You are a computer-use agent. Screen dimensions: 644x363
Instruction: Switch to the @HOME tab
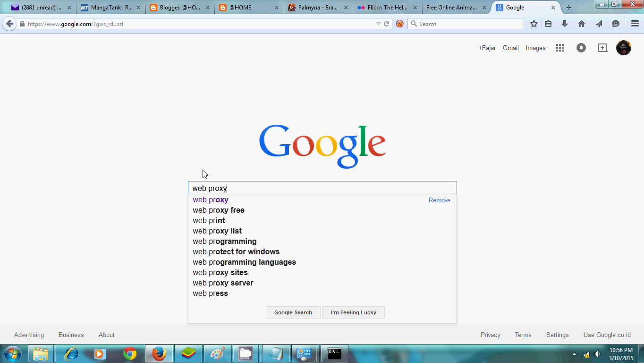(249, 8)
